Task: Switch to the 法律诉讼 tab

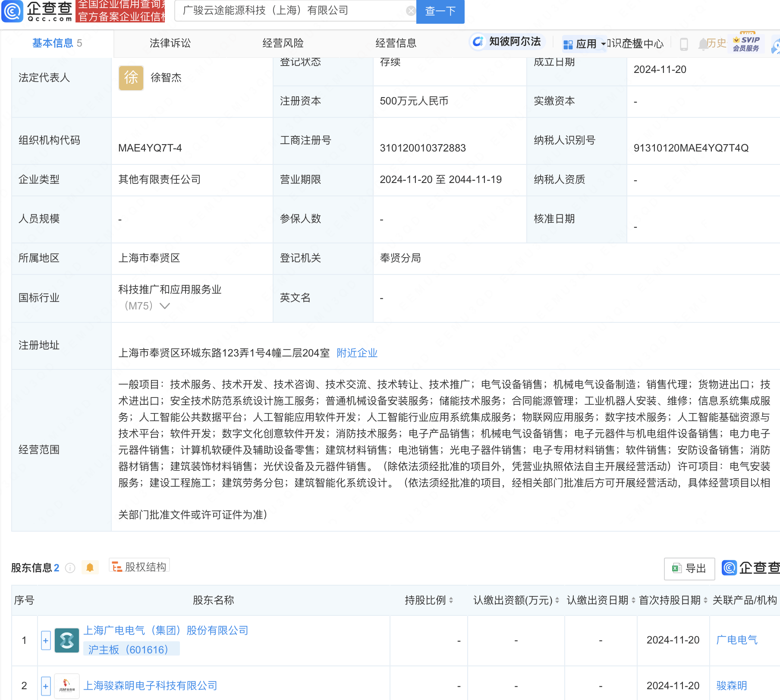Action: [x=170, y=43]
